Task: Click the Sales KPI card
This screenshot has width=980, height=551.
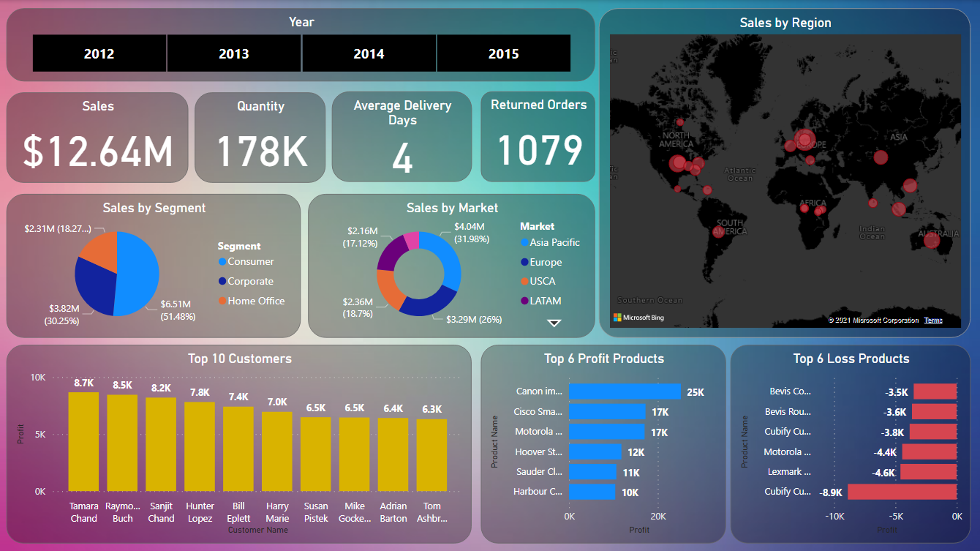Action: pos(97,137)
